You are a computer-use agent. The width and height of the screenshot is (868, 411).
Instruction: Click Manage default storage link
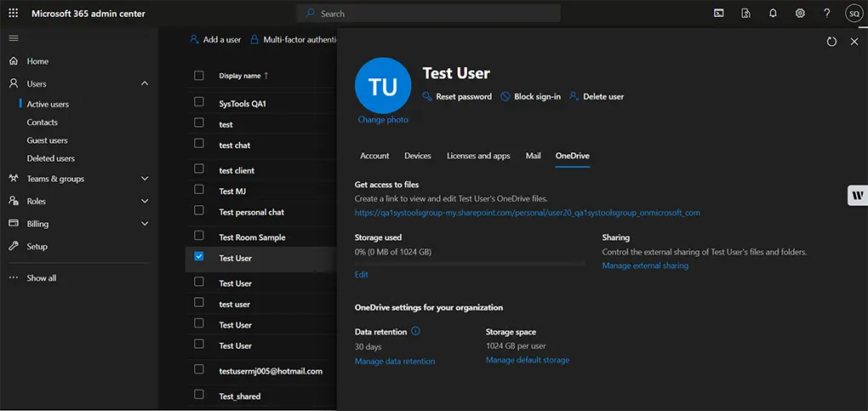pos(528,360)
